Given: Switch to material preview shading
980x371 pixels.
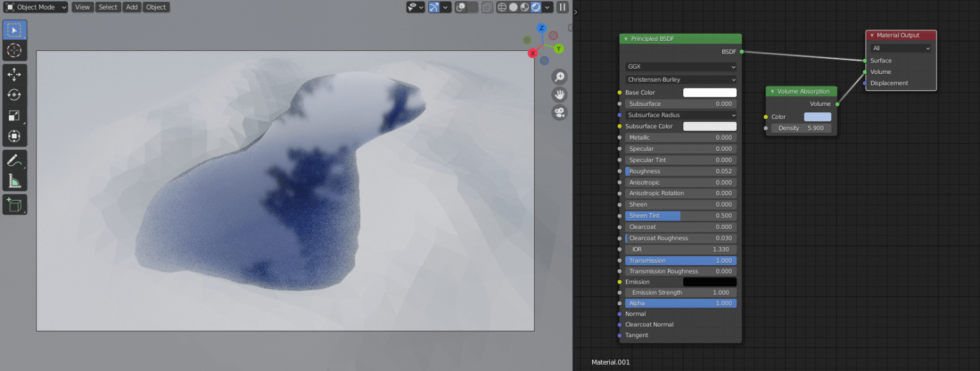Looking at the screenshot, I should click(x=524, y=7).
